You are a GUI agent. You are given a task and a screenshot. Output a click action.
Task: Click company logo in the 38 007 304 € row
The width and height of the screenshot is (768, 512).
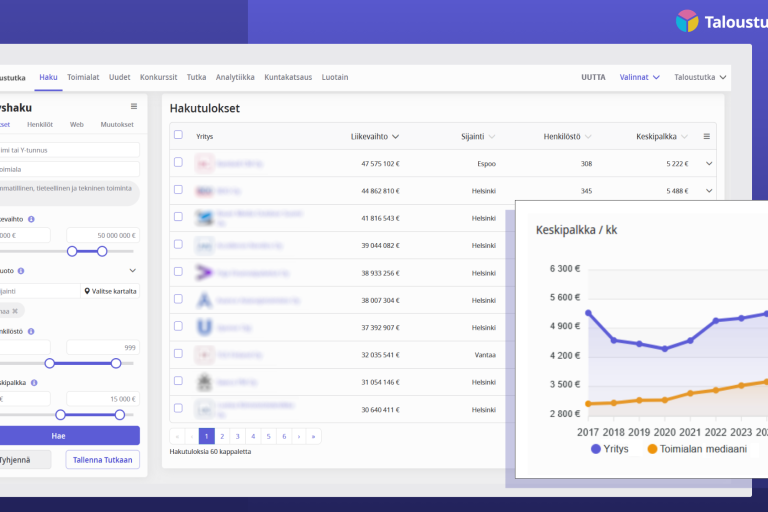(x=204, y=300)
